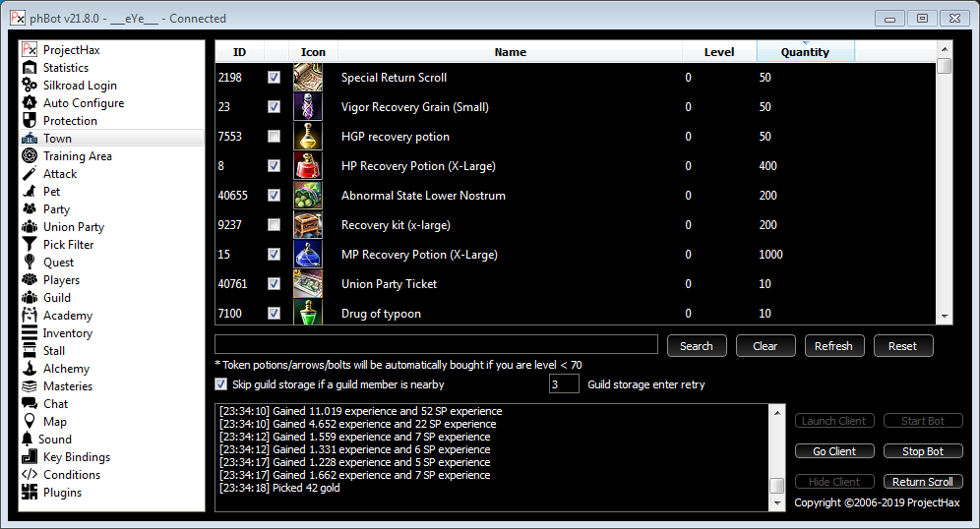Toggle Skip guild storage if member nearby
The image size is (980, 529).
pos(220,384)
